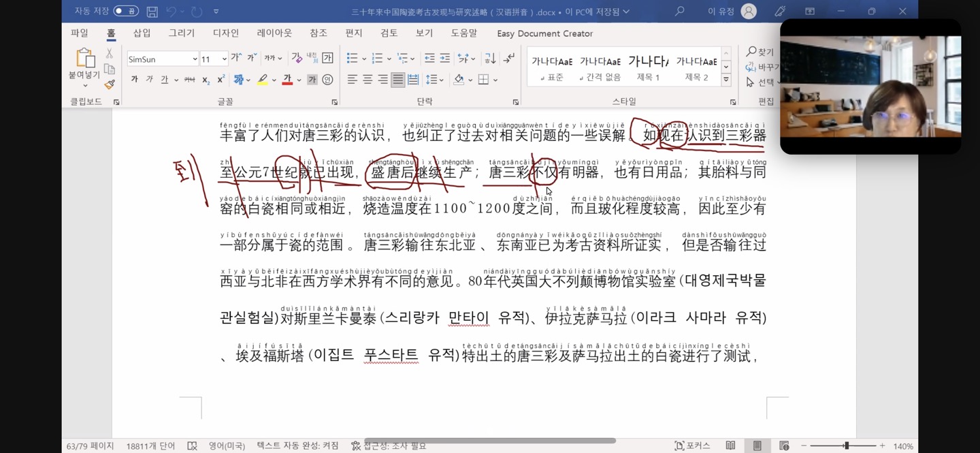The height and width of the screenshot is (453, 980).
Task: Switch to the 레이아웃 (Layout) tab
Action: (x=274, y=33)
